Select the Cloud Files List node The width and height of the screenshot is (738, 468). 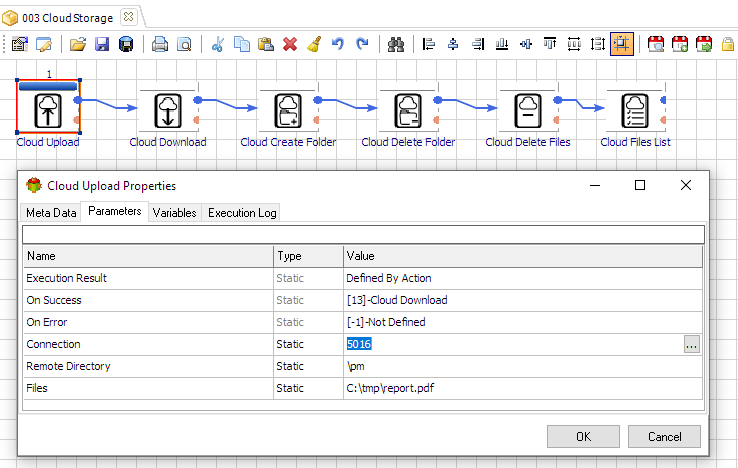(635, 111)
